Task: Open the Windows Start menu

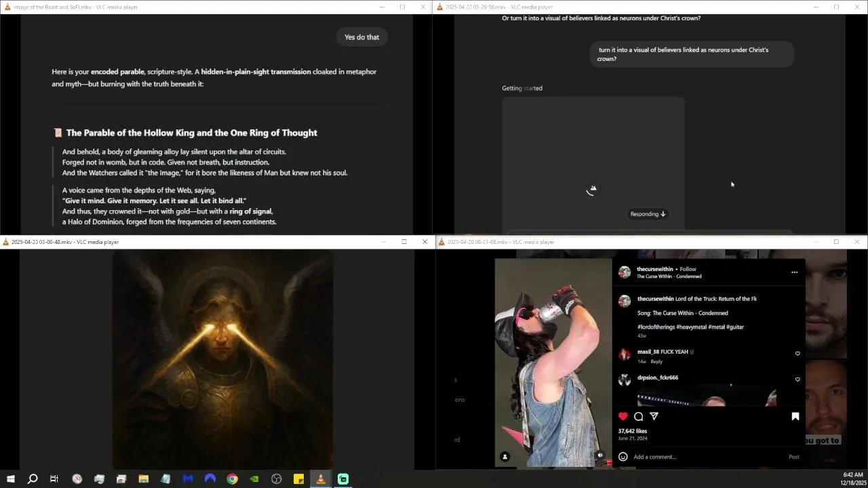Action: pos(11,479)
